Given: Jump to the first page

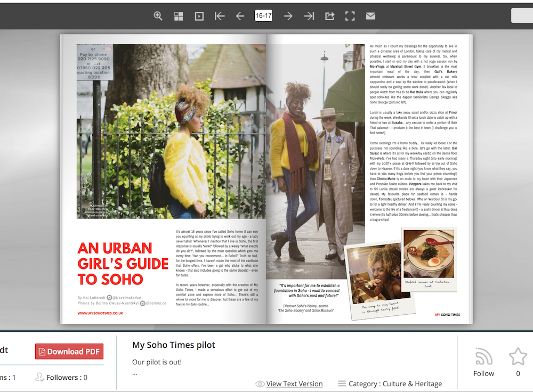Looking at the screenshot, I should click(220, 16).
